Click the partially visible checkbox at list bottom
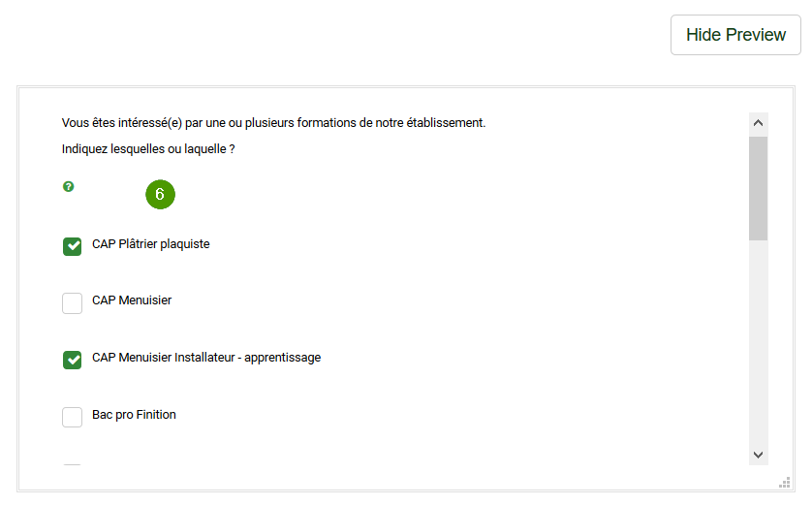The image size is (812, 505). (73, 464)
